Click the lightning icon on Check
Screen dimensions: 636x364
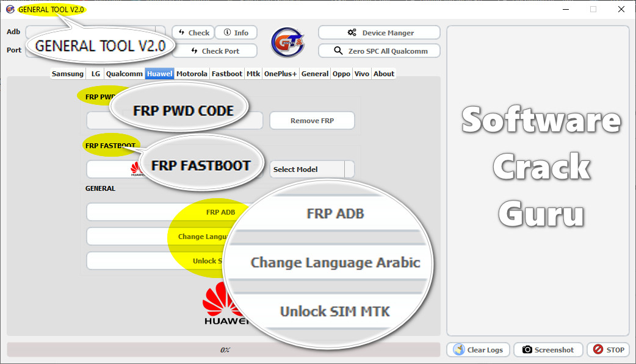click(182, 32)
